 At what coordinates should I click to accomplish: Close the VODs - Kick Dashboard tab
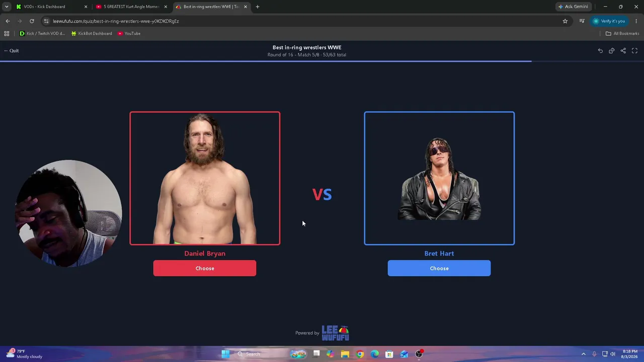(86, 7)
